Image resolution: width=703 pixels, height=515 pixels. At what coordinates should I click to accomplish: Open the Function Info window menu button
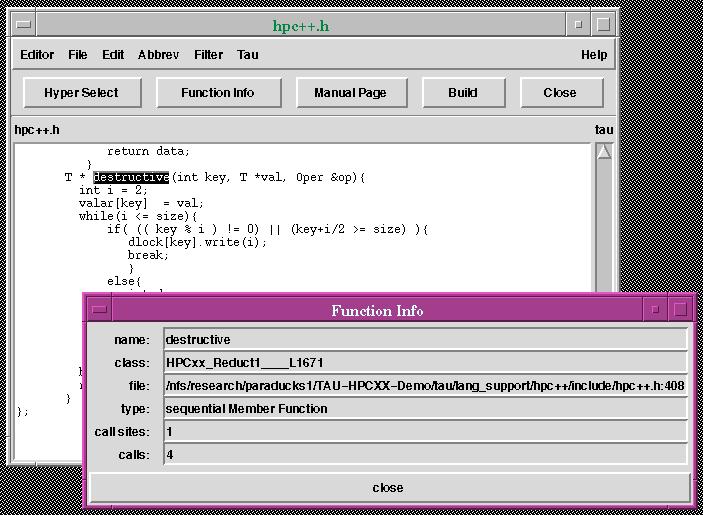pyautogui.click(x=99, y=310)
